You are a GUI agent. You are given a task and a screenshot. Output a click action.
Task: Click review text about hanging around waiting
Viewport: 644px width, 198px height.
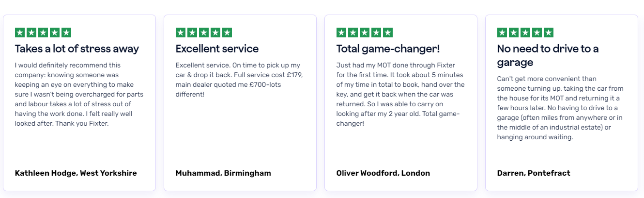pos(561,108)
